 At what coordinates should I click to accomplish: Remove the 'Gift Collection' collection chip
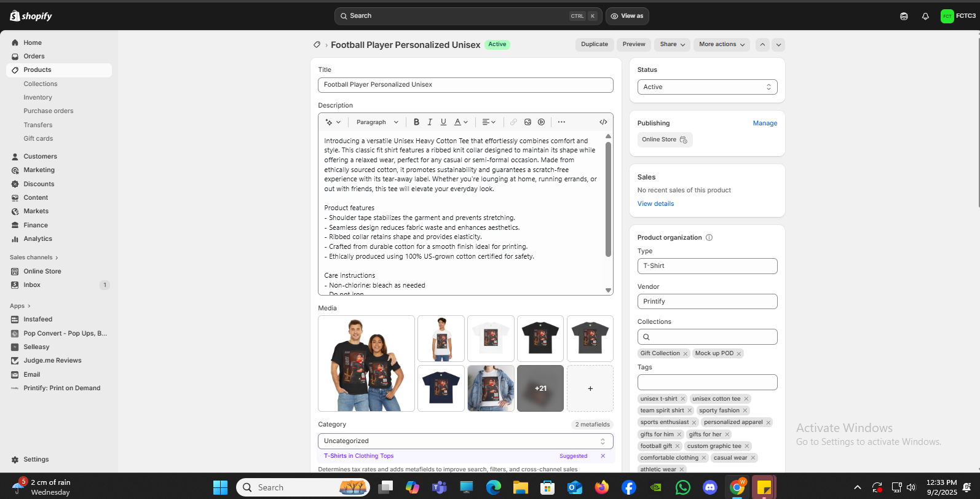tap(685, 354)
